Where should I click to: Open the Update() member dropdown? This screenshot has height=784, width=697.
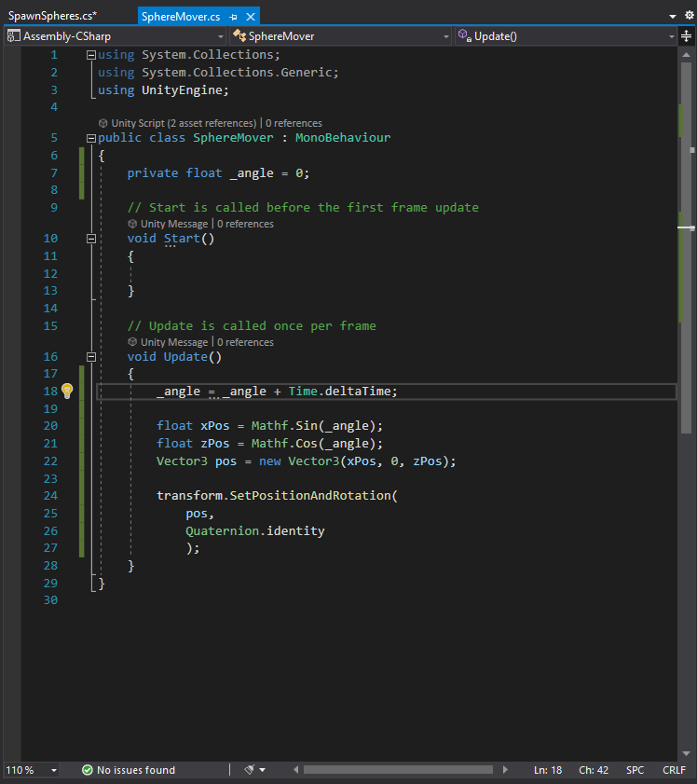(x=566, y=36)
